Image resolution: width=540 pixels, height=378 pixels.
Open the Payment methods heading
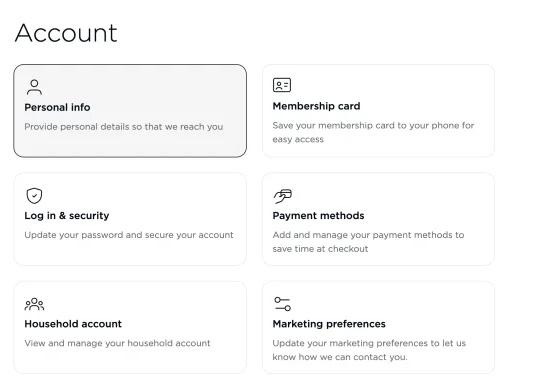pos(318,216)
